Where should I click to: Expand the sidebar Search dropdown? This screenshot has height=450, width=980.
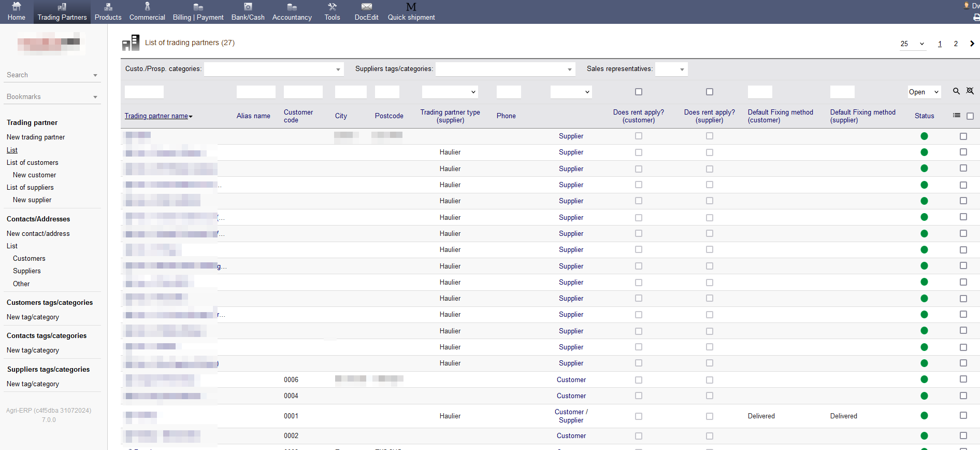pos(52,75)
